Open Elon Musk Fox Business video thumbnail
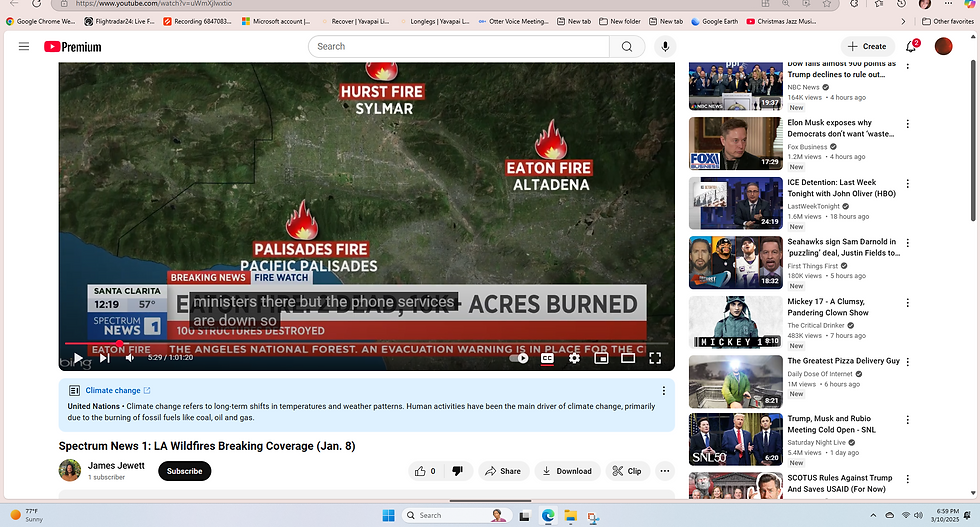The width and height of the screenshot is (980, 527). point(736,143)
